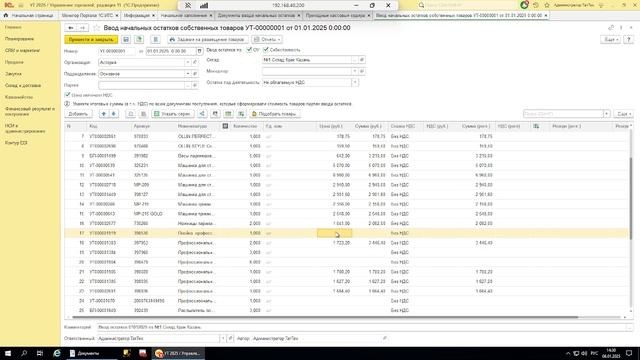Screen dimensions: 640x360
Task: Click the document movements list icon in toolbar
Action: point(155,40)
